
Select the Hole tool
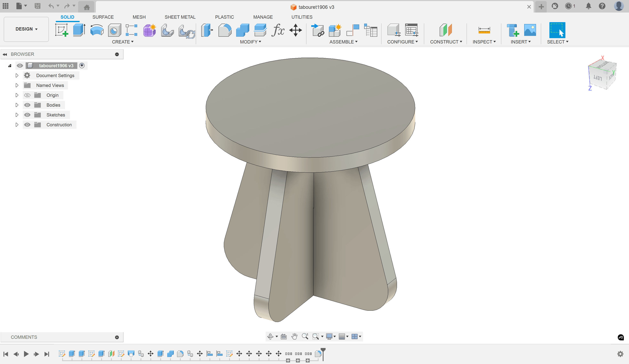pos(114,30)
